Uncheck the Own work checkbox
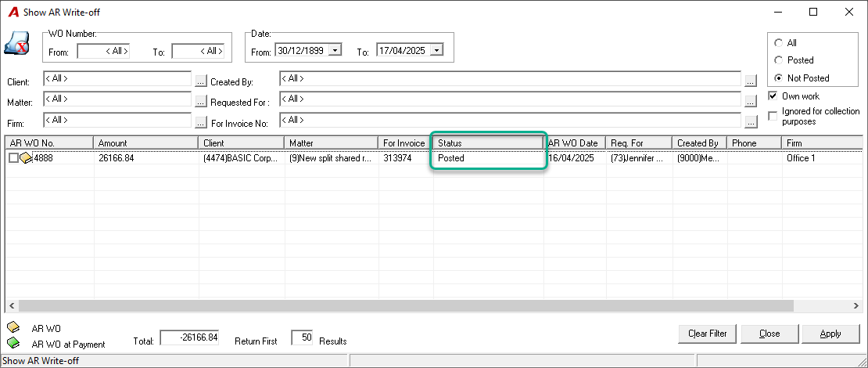Viewport: 868px width, 368px height. tap(773, 96)
